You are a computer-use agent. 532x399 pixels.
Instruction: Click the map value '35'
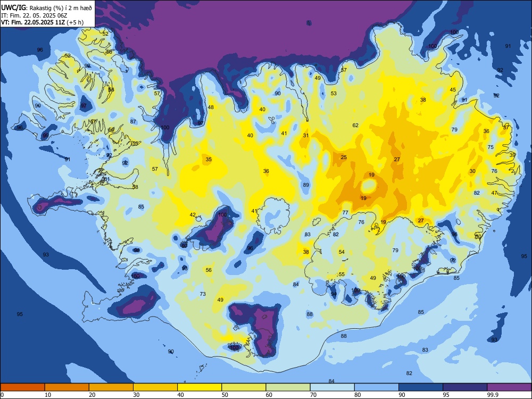pos(209,159)
